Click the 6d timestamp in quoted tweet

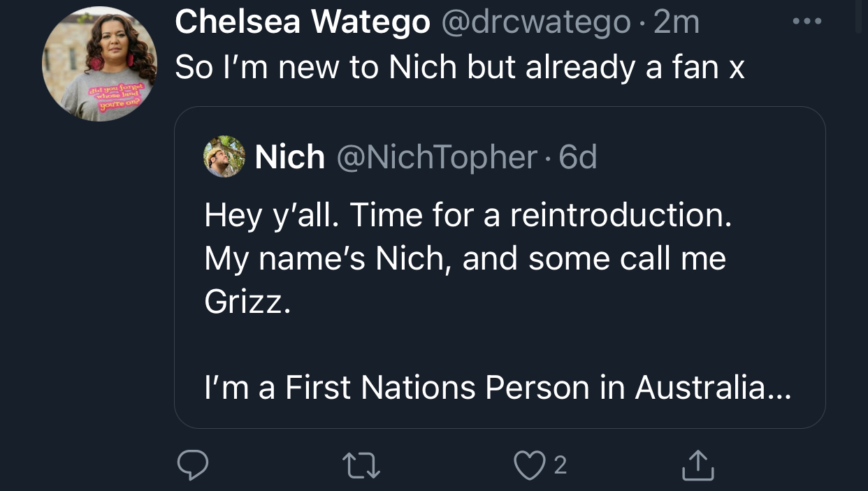click(x=578, y=157)
